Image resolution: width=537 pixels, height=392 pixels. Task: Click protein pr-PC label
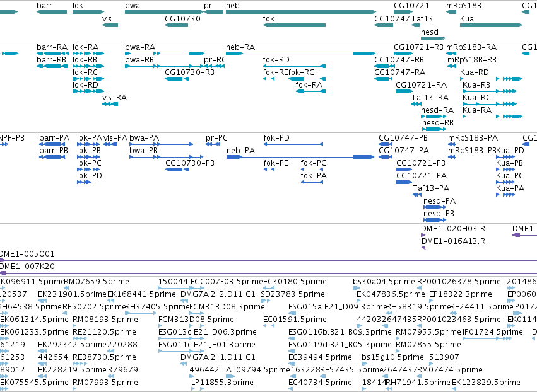coord(216,138)
